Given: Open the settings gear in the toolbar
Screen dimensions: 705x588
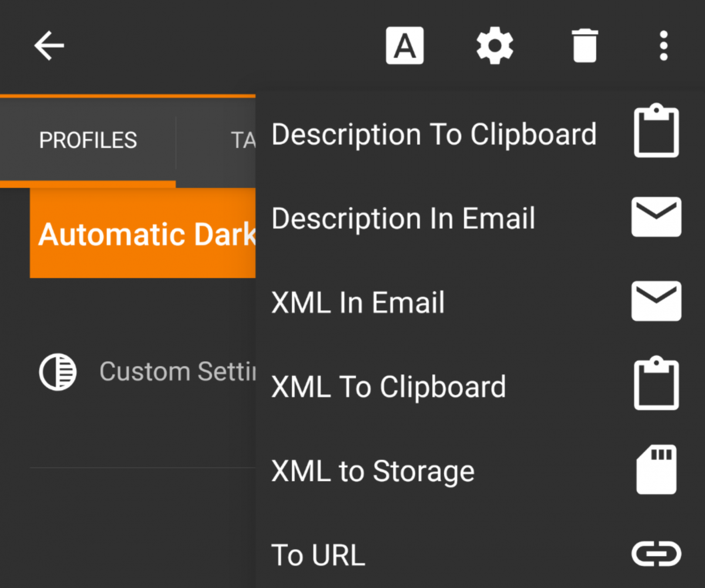Looking at the screenshot, I should (x=495, y=45).
